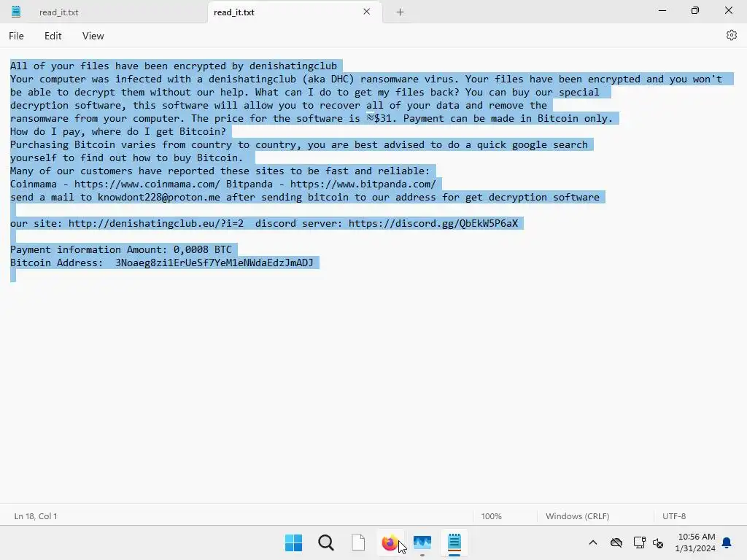This screenshot has width=747, height=560.
Task: Open the View menu
Action: click(93, 36)
